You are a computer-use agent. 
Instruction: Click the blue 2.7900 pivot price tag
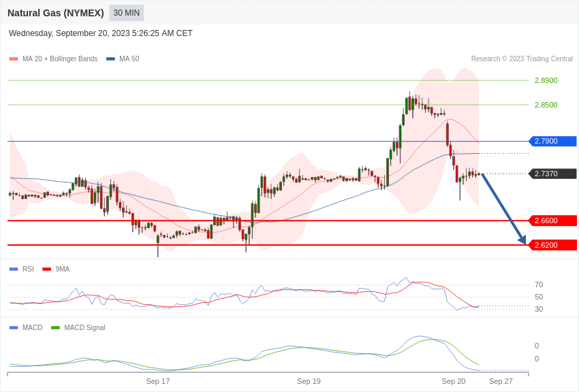click(x=552, y=141)
